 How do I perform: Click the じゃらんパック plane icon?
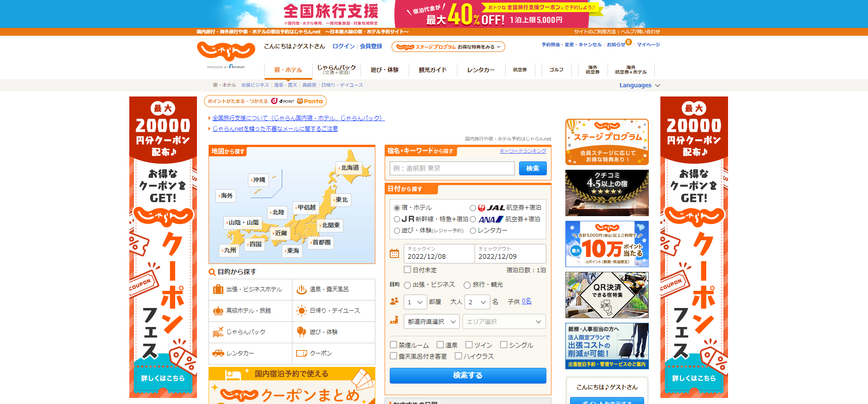[218, 332]
